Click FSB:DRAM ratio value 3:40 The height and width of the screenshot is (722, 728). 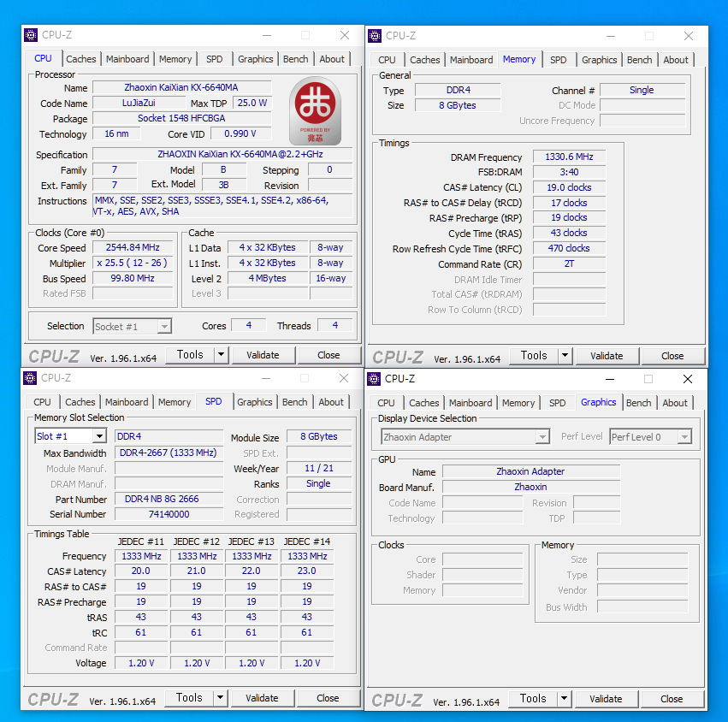(569, 172)
